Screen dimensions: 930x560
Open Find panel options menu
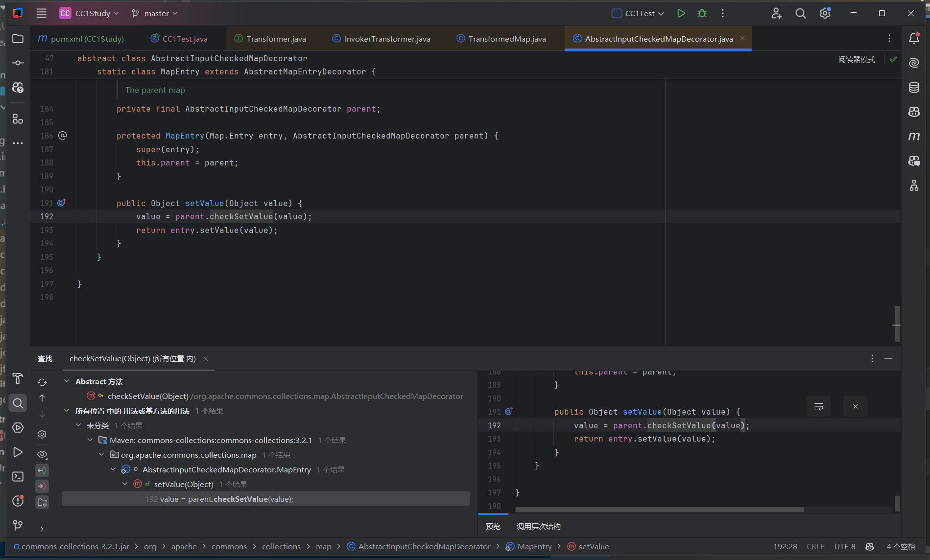(872, 359)
